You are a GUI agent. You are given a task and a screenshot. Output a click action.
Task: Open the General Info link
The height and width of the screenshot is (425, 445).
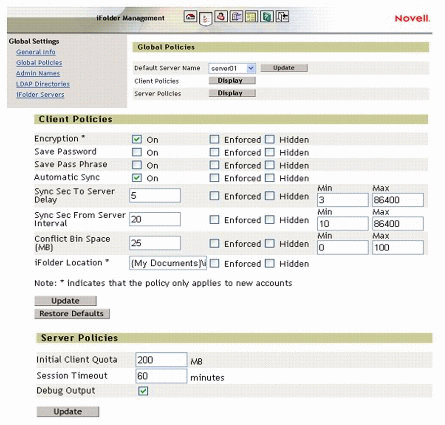point(36,52)
